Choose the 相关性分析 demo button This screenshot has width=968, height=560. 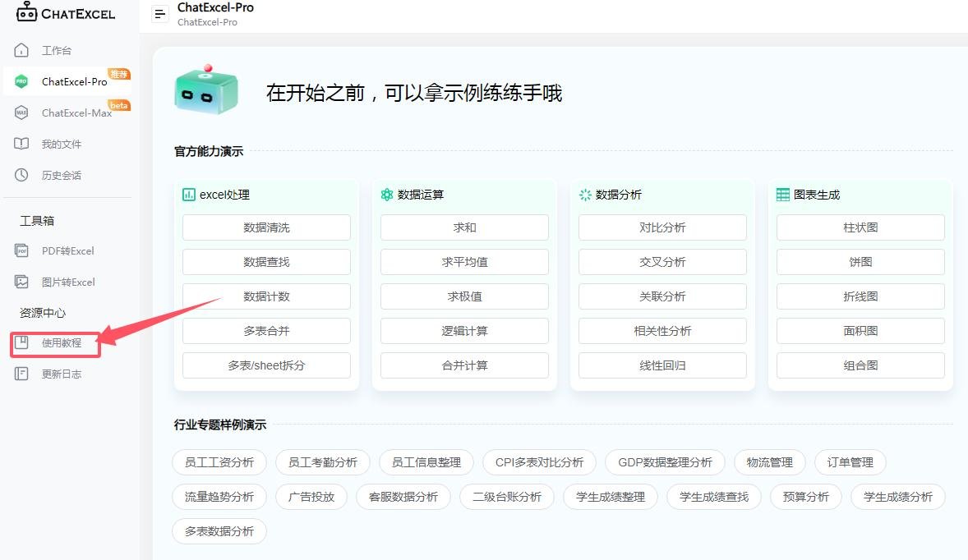pos(662,331)
